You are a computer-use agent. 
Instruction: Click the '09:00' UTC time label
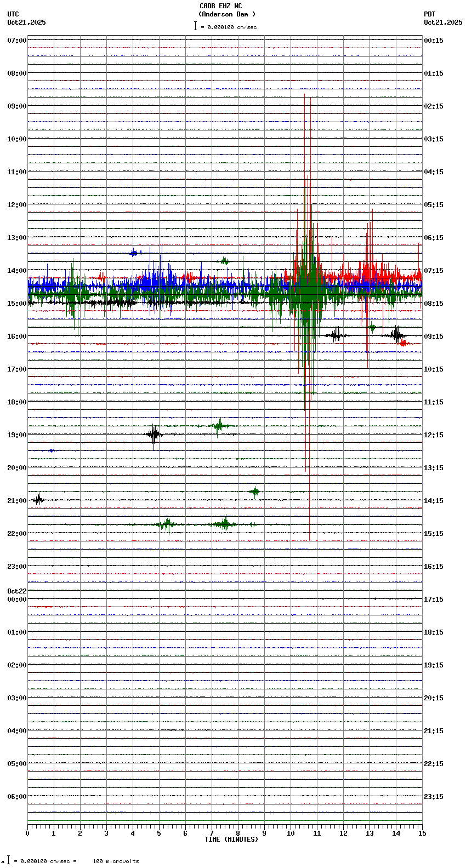coord(17,106)
